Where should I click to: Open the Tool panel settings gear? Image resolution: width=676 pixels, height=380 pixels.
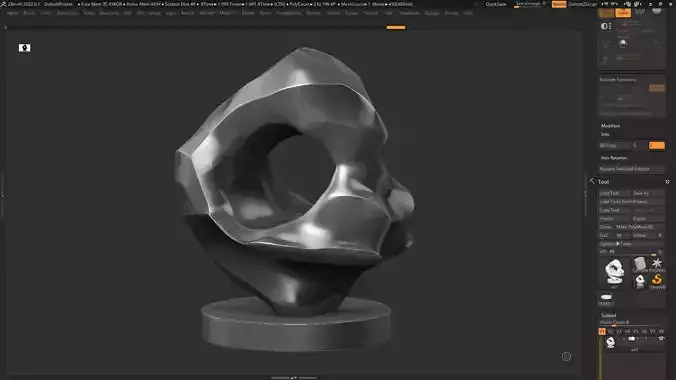(x=667, y=182)
